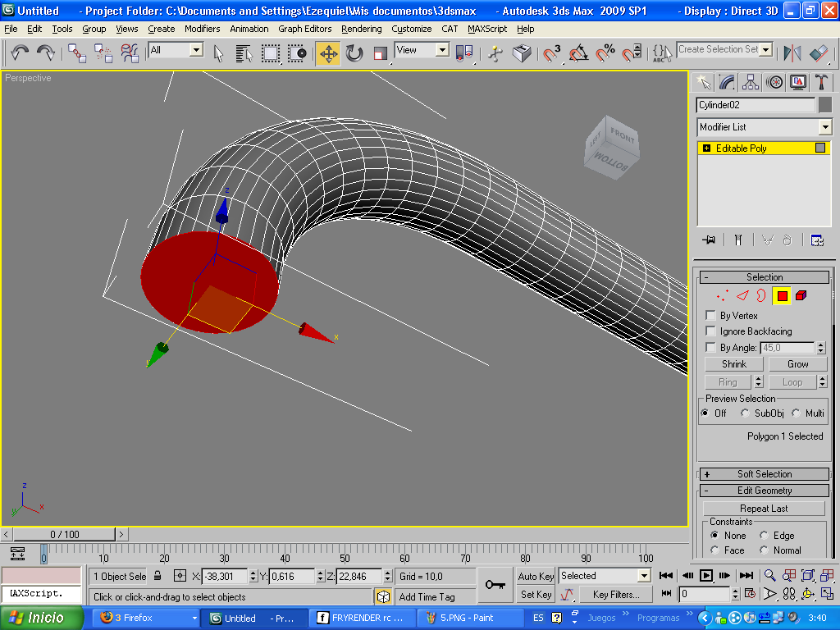Select the Normal constraint radio button

pyautogui.click(x=764, y=550)
